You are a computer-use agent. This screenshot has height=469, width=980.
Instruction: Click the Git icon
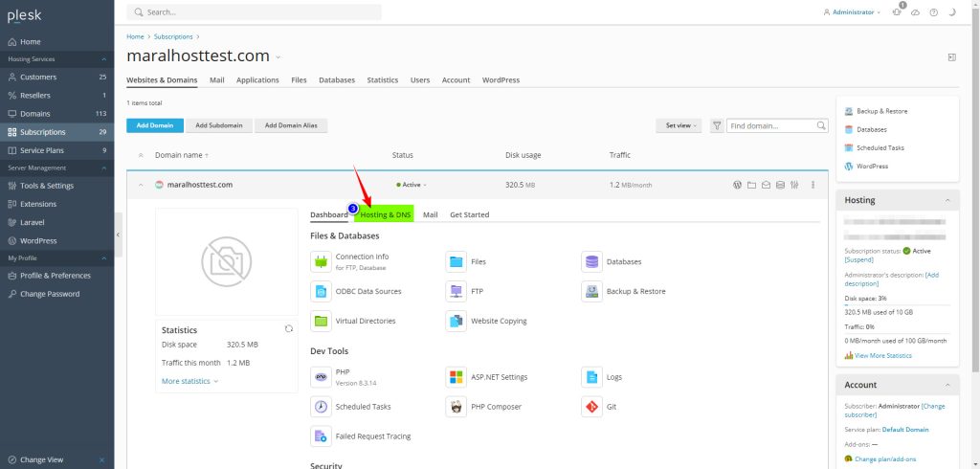[591, 407]
